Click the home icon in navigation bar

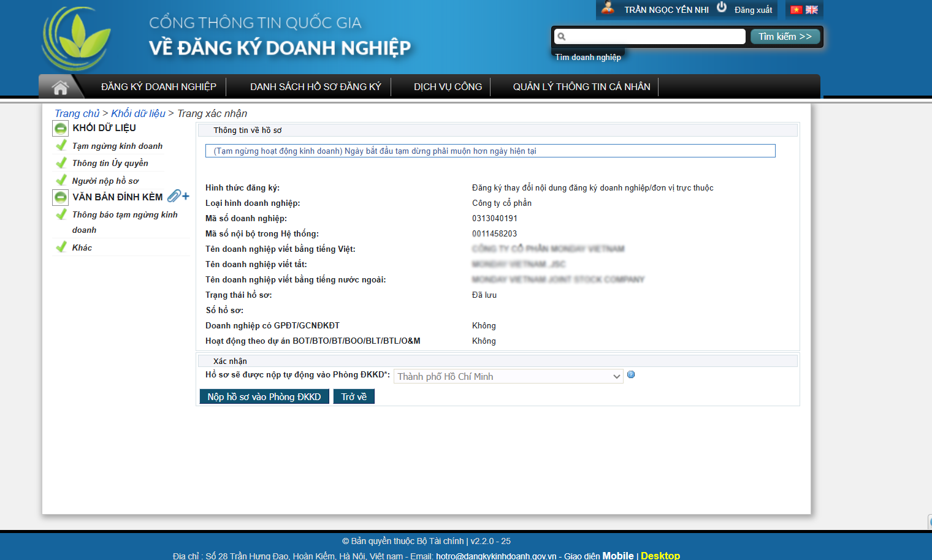coord(60,88)
